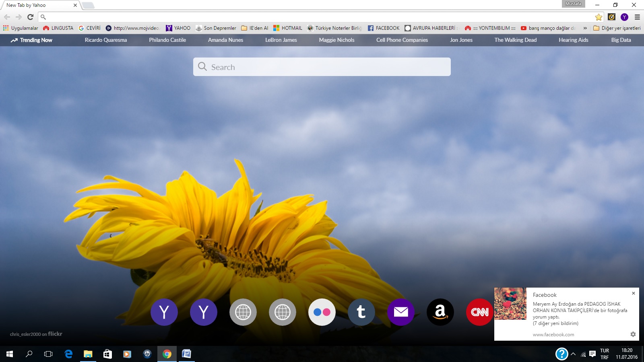Screen dimensions: 644x362
Task: Open the Amazon shortcut icon
Action: point(440,312)
